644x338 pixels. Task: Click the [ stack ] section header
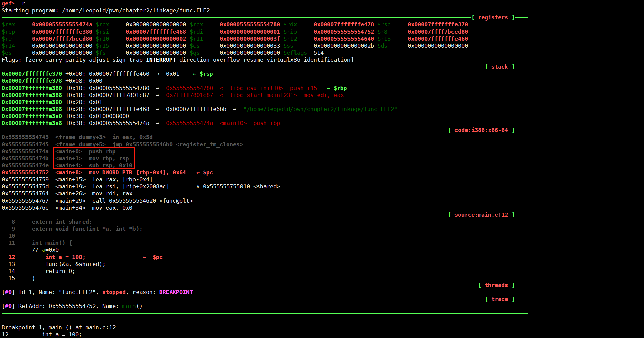pos(500,67)
